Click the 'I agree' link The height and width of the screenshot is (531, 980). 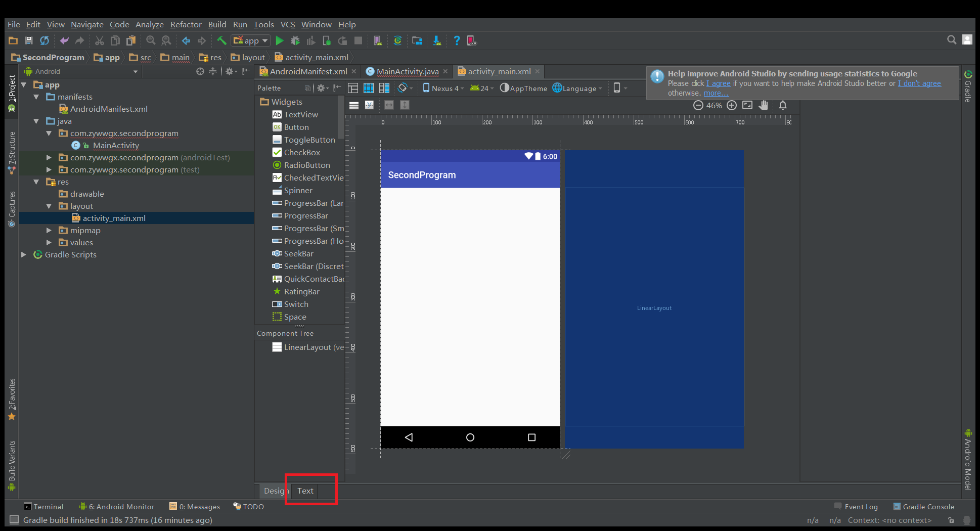click(x=718, y=83)
